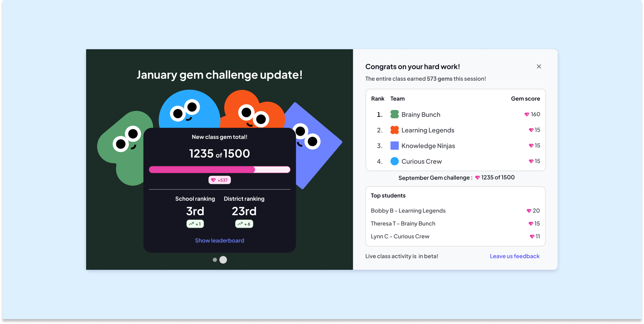Click the school ranking +1 trend badge
The image size is (644, 324).
point(195,224)
